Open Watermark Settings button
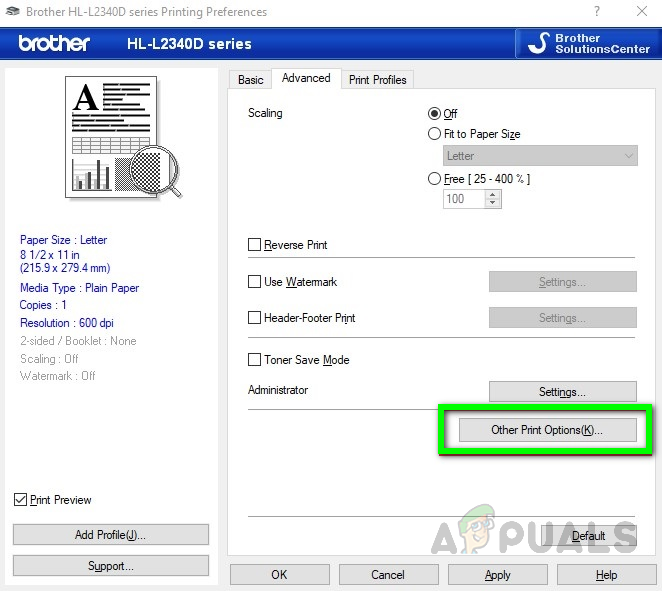This screenshot has width=662, height=591. (562, 282)
